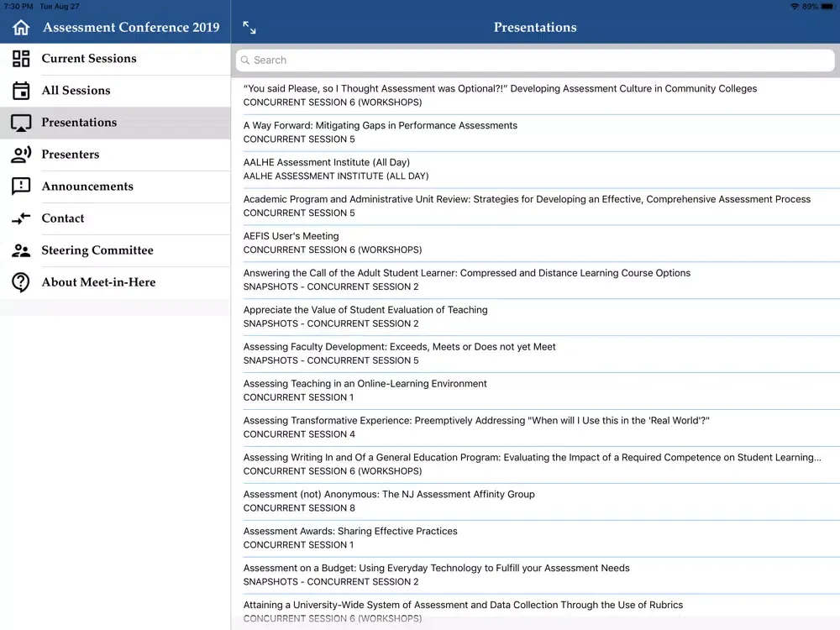Toggle fullscreen with expand arrows icon
The height and width of the screenshot is (630, 840).
point(249,28)
